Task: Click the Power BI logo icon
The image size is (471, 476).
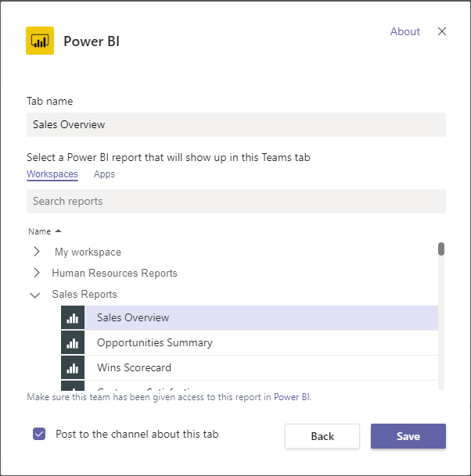Action: pos(40,41)
